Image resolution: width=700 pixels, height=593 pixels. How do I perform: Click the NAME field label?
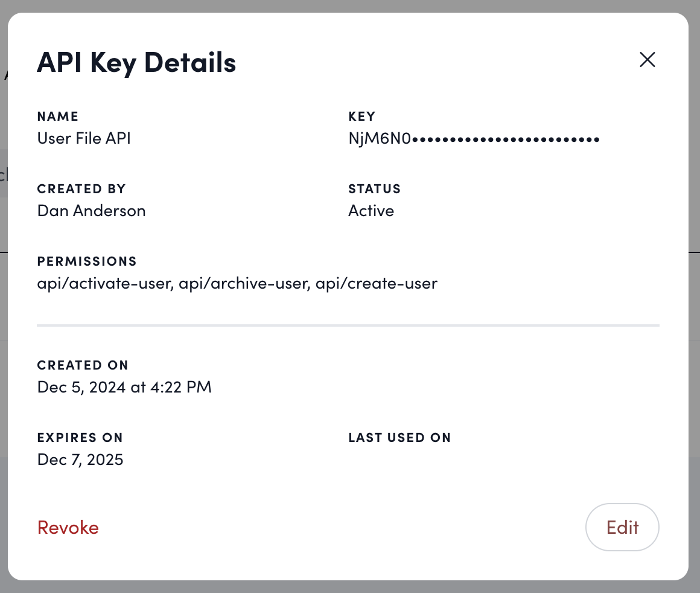tap(58, 116)
